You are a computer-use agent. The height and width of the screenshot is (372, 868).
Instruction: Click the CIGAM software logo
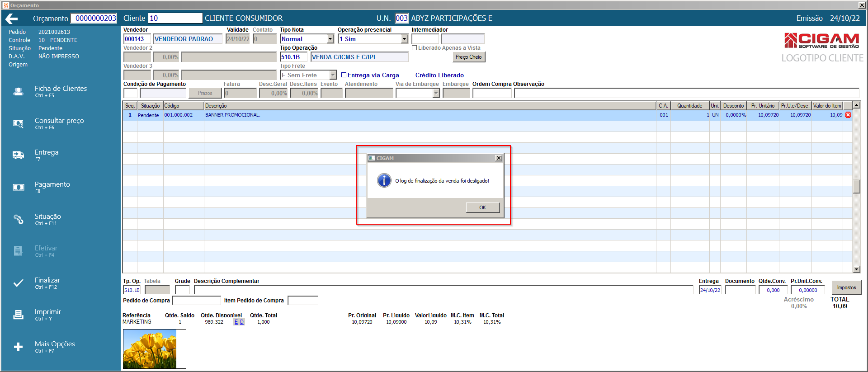[x=822, y=41]
